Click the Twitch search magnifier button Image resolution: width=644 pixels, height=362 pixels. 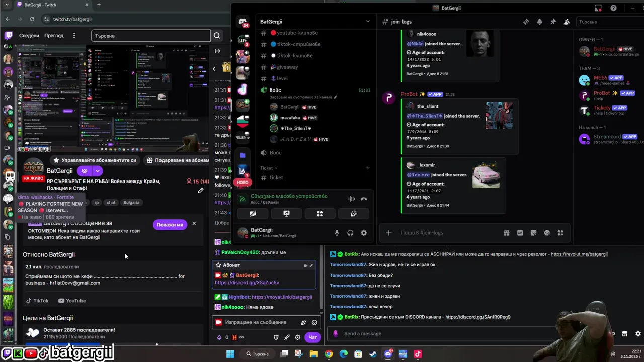coord(217,36)
